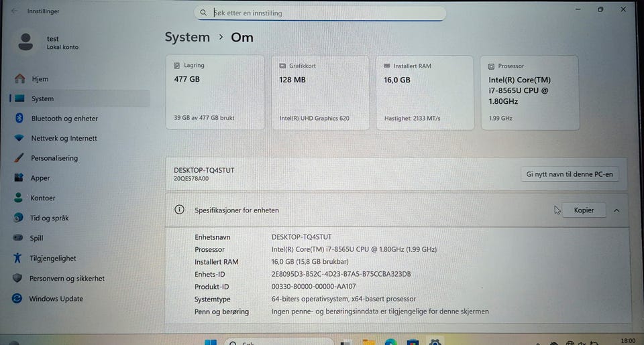The height and width of the screenshot is (345, 644).
Task: Click the user avatar picture for test
Action: (x=25, y=42)
